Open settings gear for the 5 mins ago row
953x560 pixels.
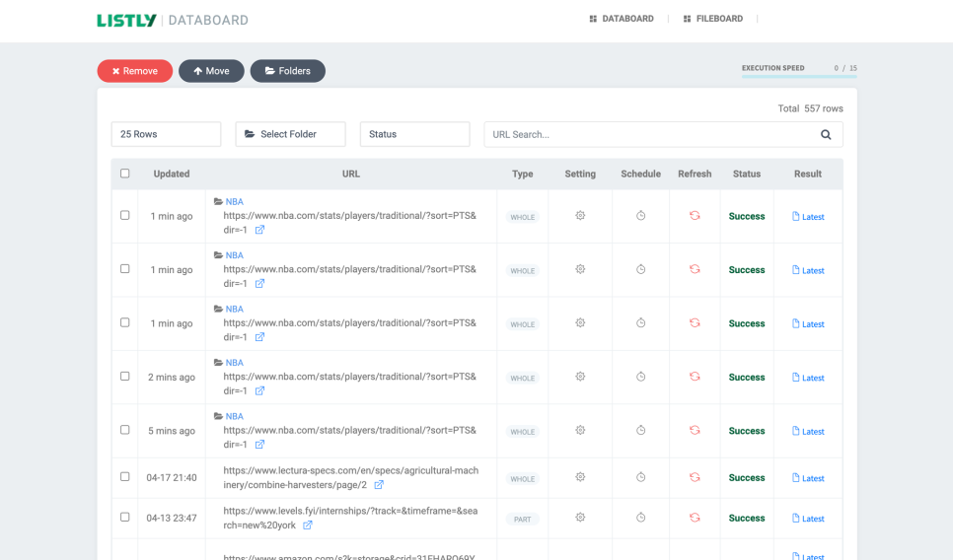(x=580, y=430)
